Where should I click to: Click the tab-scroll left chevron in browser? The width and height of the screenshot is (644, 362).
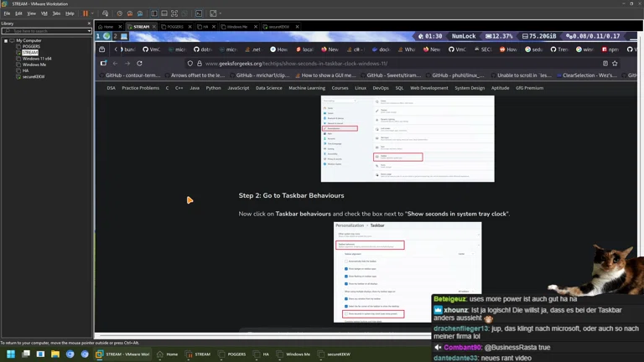(116, 49)
